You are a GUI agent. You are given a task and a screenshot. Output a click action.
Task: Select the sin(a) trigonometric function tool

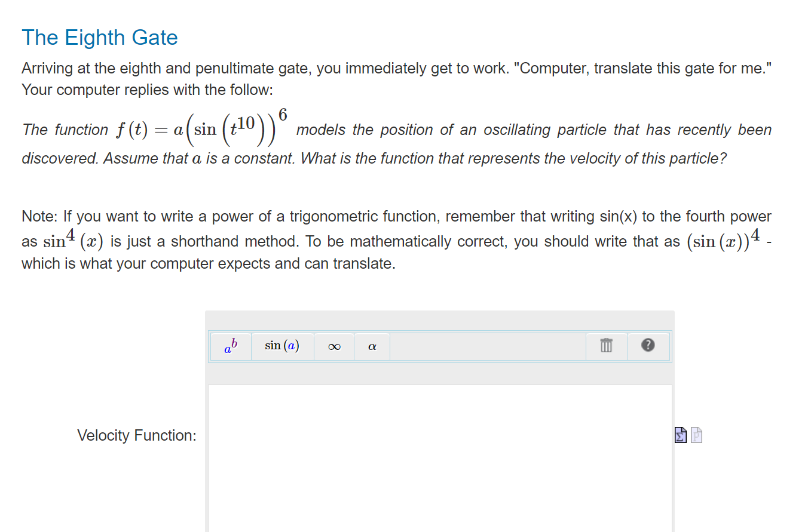click(282, 346)
